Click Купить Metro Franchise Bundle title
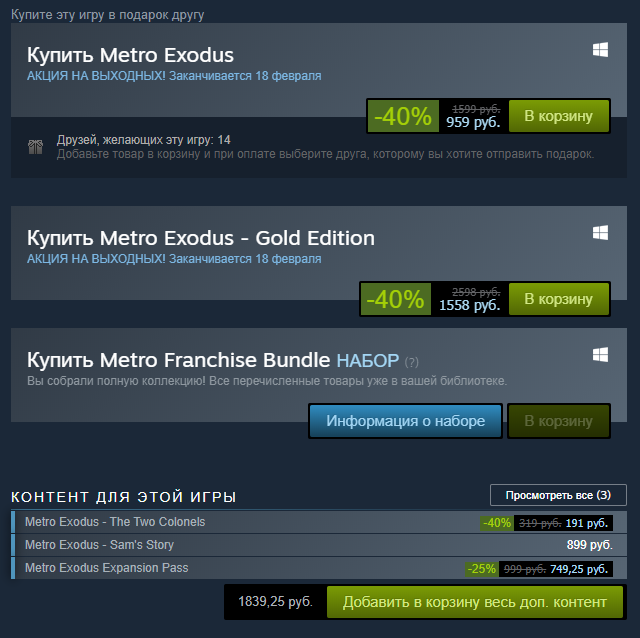 pos(178,359)
